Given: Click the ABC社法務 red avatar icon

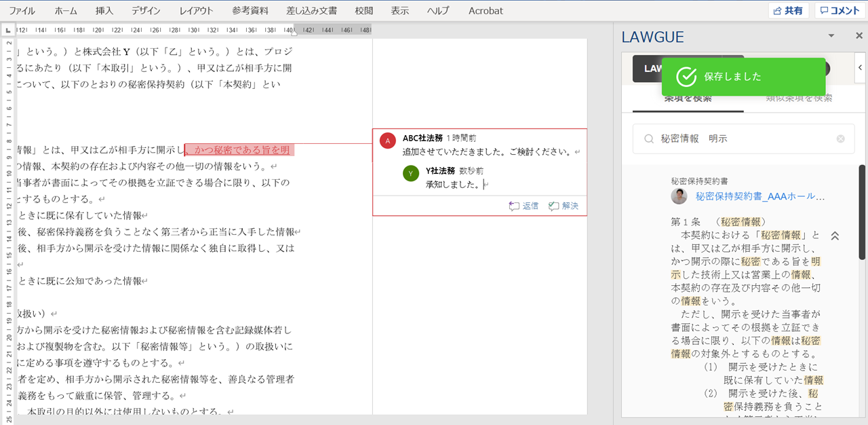Looking at the screenshot, I should tap(388, 141).
